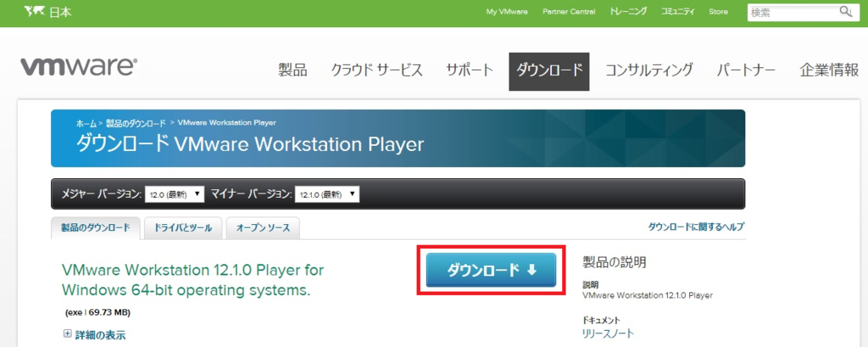Switch to the ドライバとツール tab
This screenshot has width=868, height=347.
pyautogui.click(x=183, y=228)
